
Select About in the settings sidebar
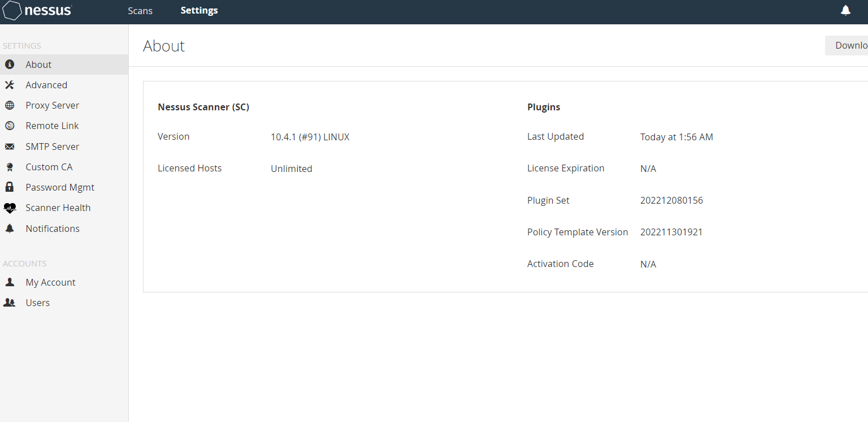(64, 64)
